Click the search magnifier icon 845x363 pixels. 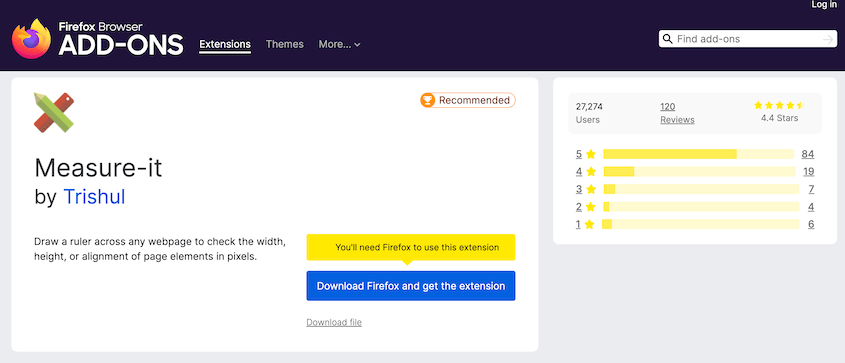pyautogui.click(x=667, y=39)
